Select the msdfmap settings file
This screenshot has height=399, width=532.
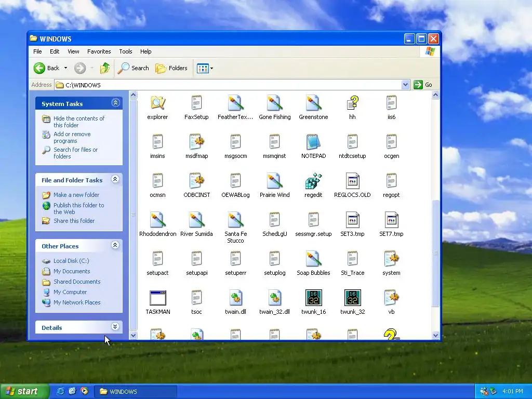pos(196,142)
